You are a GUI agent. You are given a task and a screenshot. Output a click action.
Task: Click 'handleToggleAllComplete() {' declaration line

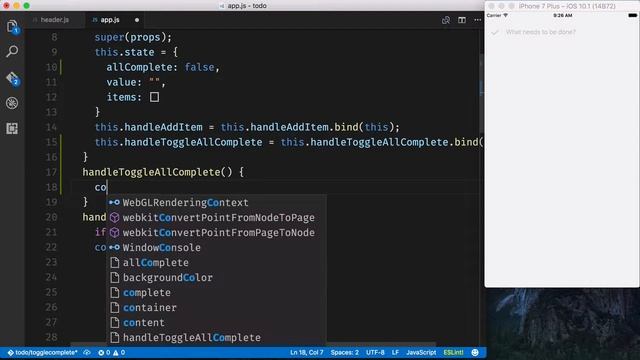click(163, 172)
